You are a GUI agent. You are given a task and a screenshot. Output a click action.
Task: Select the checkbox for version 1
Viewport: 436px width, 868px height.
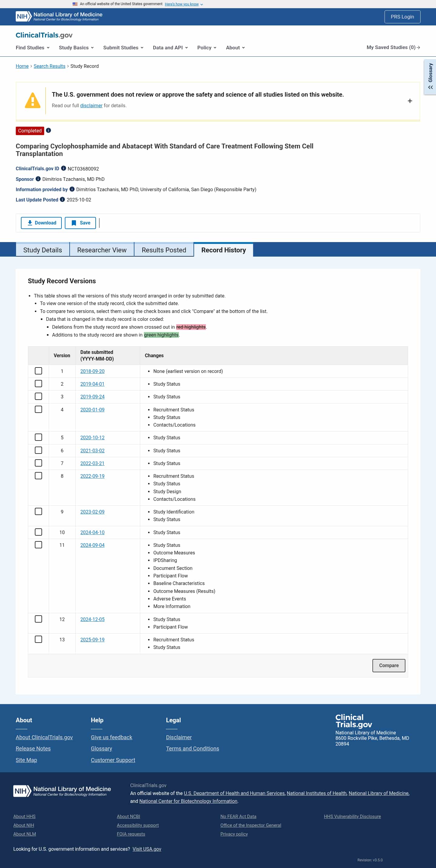(x=38, y=371)
